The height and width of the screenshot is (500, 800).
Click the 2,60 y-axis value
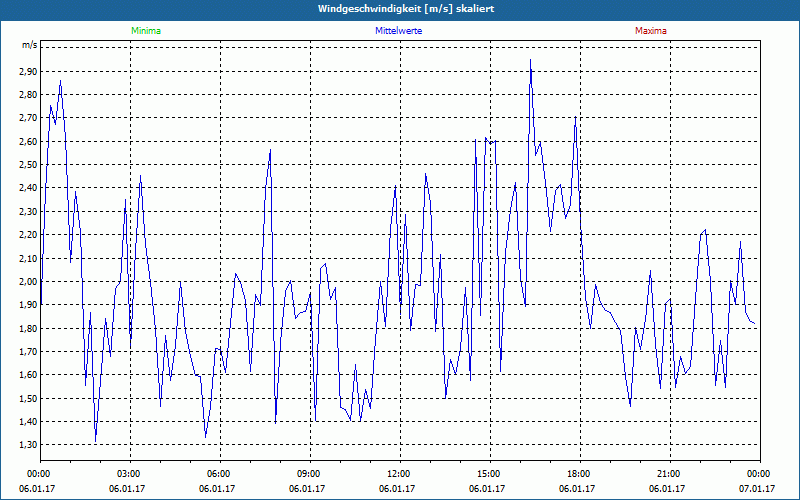[x=29, y=141]
